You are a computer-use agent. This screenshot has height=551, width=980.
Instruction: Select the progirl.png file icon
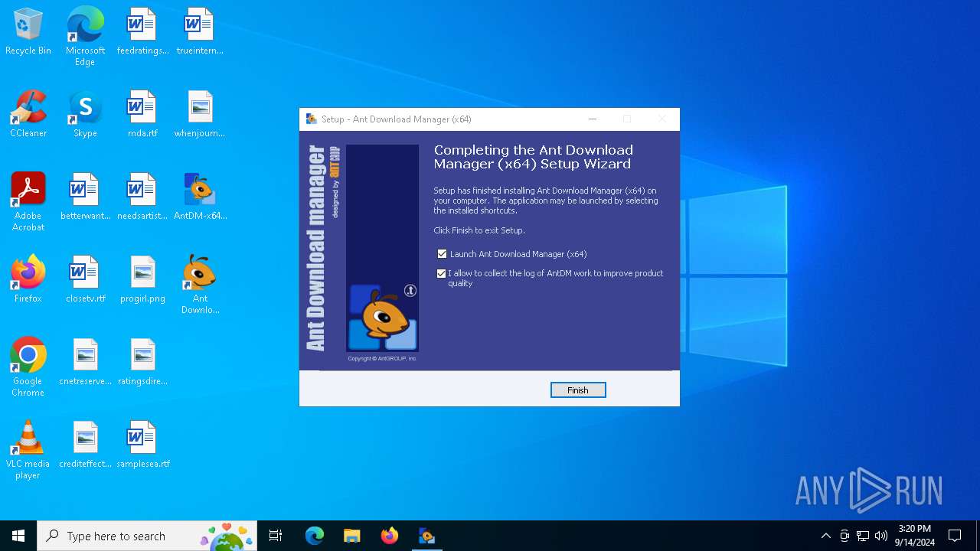(x=142, y=280)
